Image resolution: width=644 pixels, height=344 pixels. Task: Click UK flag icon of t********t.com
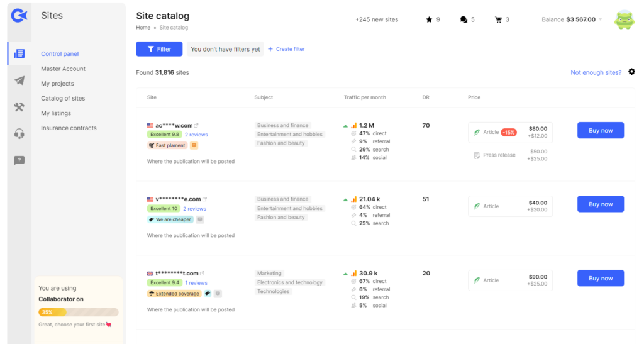150,274
